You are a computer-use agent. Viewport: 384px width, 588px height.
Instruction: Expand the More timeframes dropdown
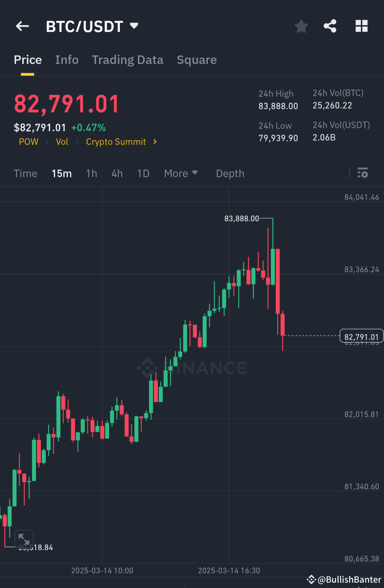[x=181, y=173]
